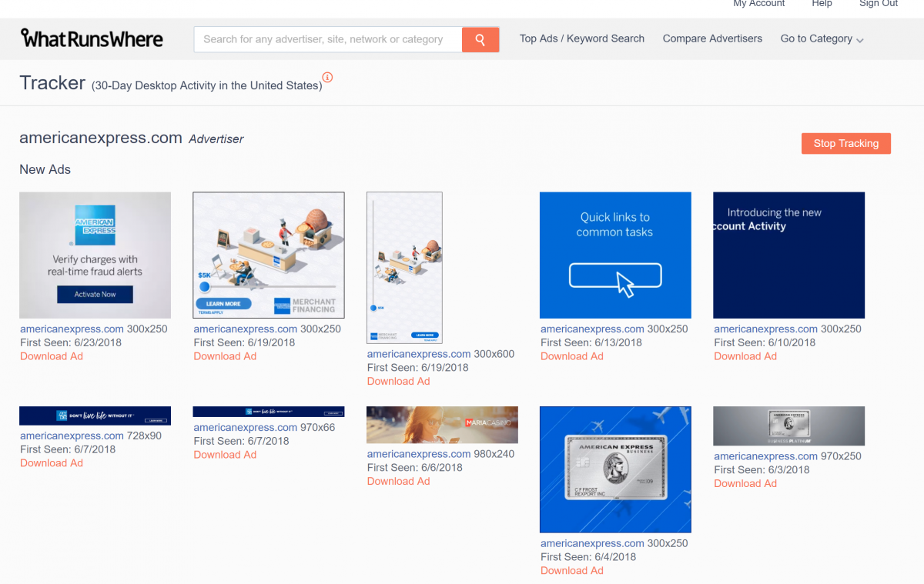Download the ad first seen 6/23/2018
The width and height of the screenshot is (924, 584).
tap(52, 356)
